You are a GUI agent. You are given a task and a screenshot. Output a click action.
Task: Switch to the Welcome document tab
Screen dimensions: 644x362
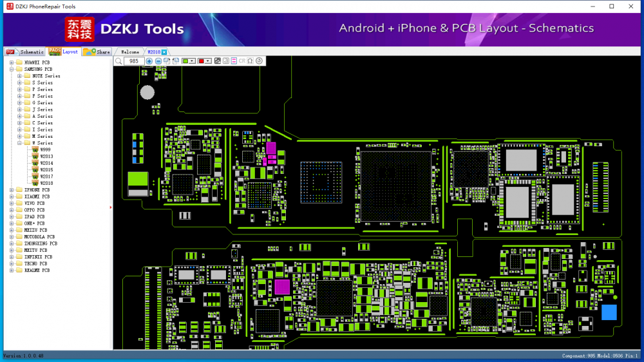tap(129, 52)
